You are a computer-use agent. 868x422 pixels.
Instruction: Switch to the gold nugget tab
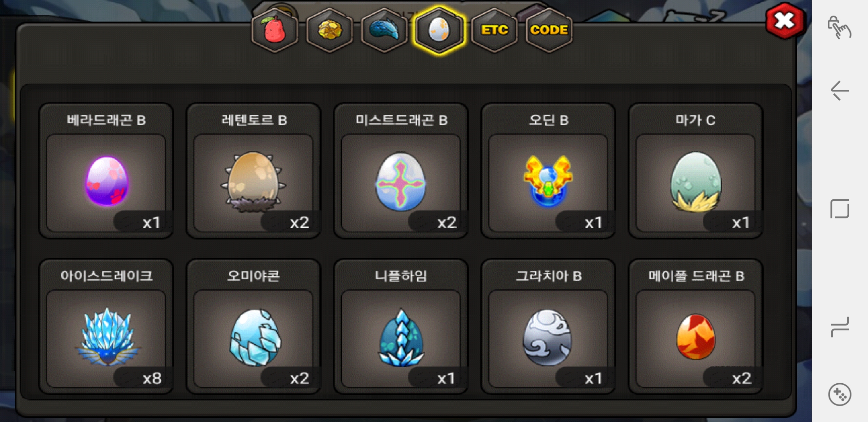[330, 30]
